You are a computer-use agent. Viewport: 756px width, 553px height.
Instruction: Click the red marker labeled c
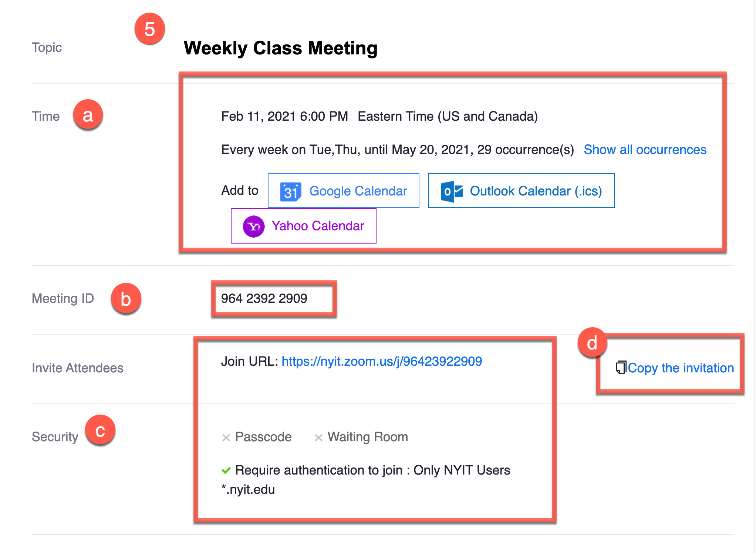100,430
